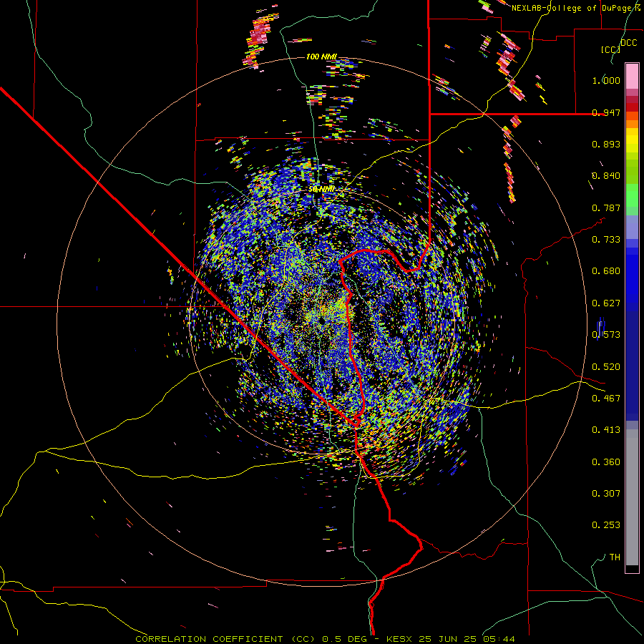The height and width of the screenshot is (644, 644).
Task: Click the 0.733 legend value
Action: pos(606,240)
